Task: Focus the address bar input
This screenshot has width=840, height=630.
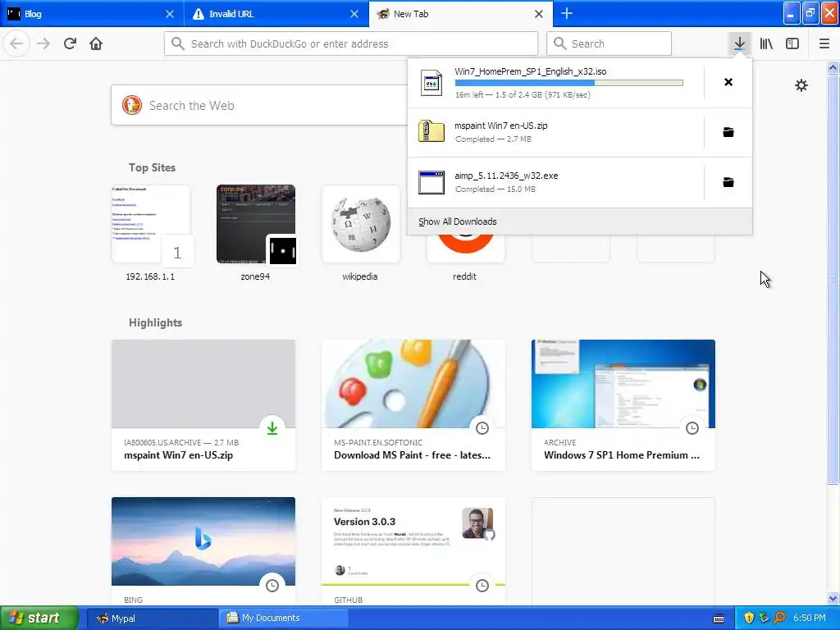Action: pos(351,43)
